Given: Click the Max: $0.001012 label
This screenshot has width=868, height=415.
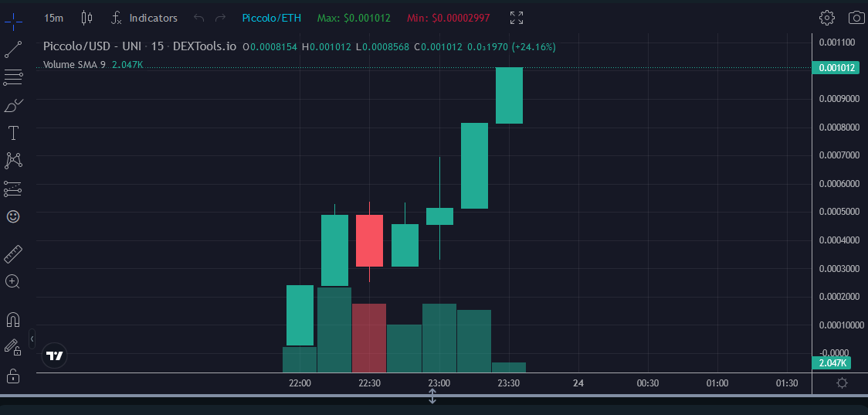Looking at the screenshot, I should click(x=354, y=19).
